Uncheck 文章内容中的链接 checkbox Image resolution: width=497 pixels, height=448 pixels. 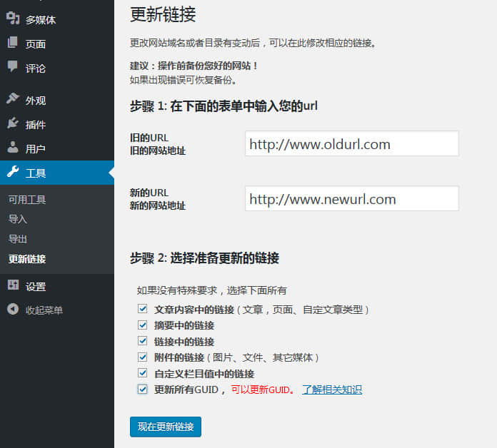(x=142, y=309)
